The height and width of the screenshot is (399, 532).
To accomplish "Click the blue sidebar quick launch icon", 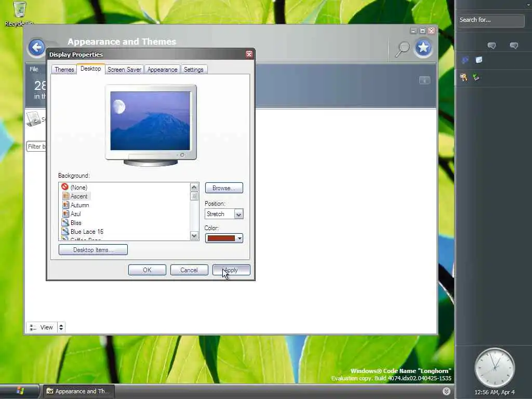I will (465, 60).
